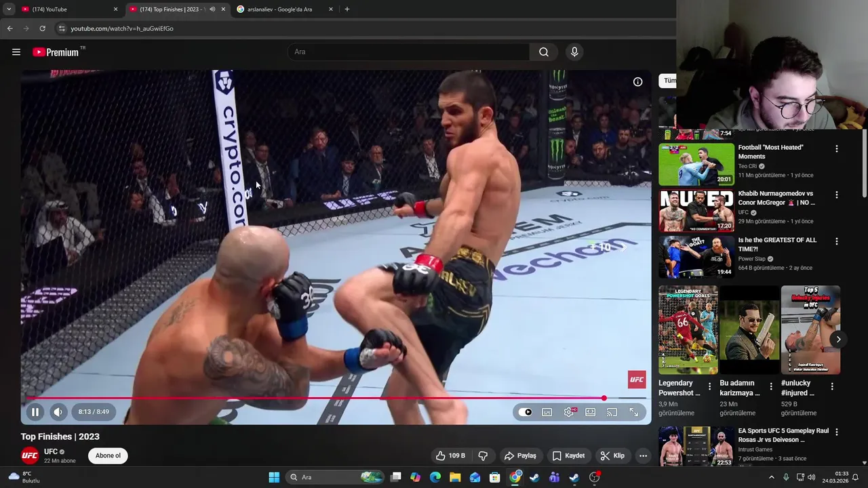
Task: Open the video quality settings gear
Action: coord(569,412)
